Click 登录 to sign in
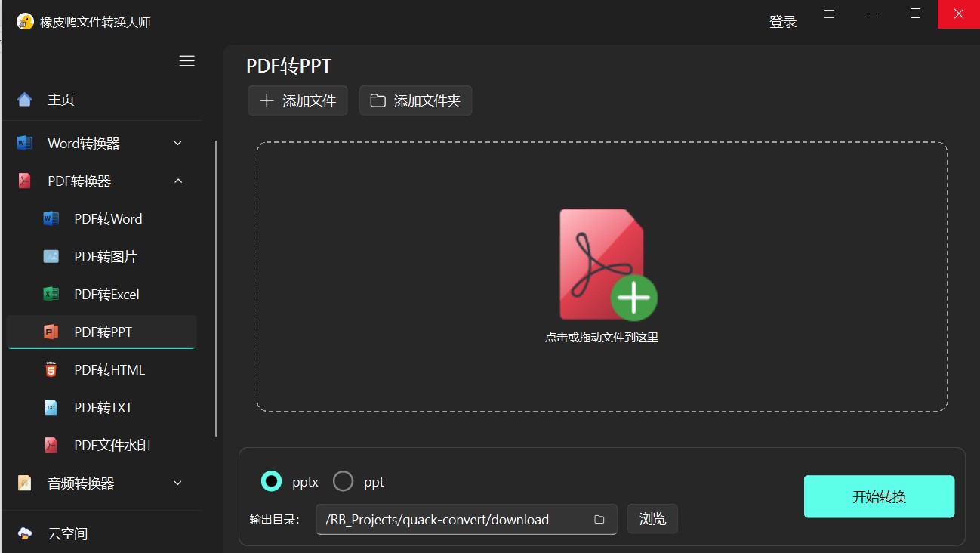The image size is (980, 553). pyautogui.click(x=783, y=22)
